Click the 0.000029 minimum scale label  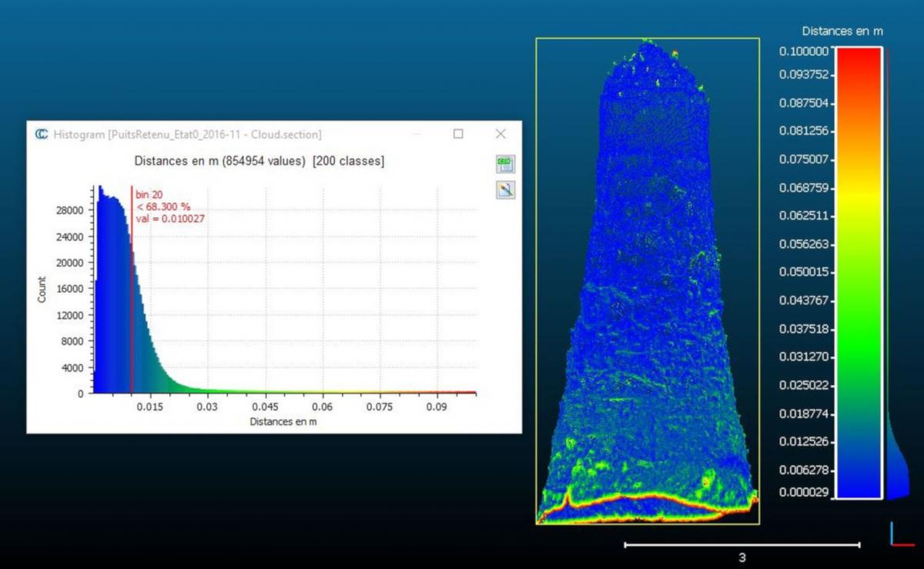[x=803, y=492]
